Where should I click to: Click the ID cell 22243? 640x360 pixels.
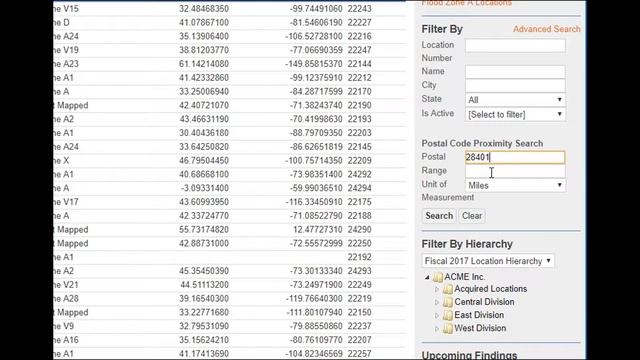[x=360, y=9]
